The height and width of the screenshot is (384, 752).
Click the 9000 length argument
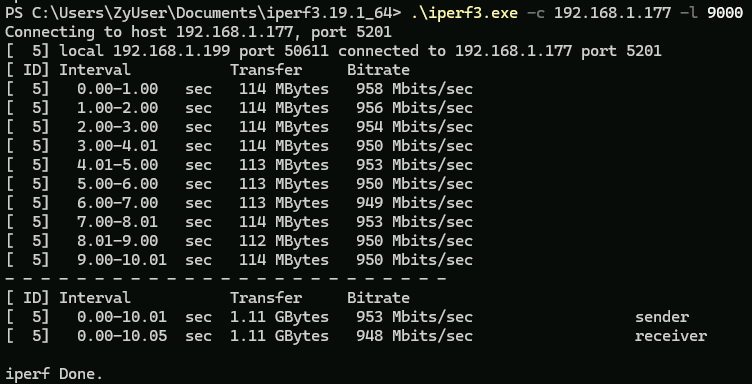[725, 12]
